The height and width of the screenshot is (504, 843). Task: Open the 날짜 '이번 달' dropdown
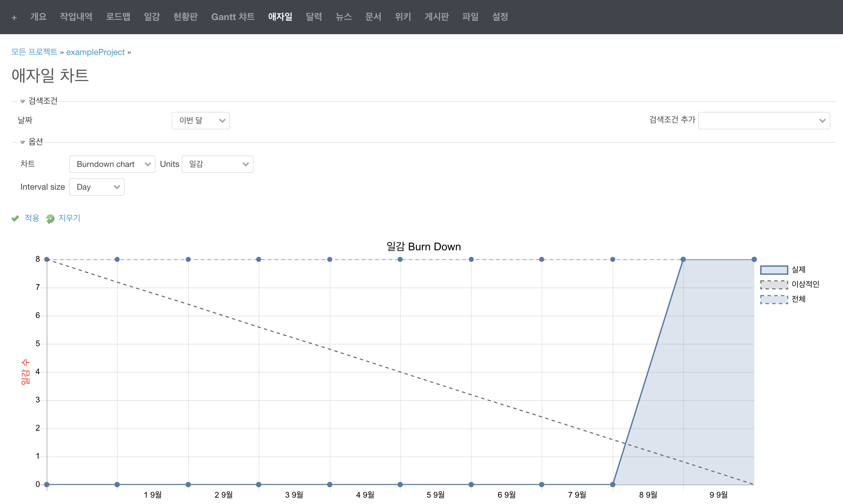(201, 121)
